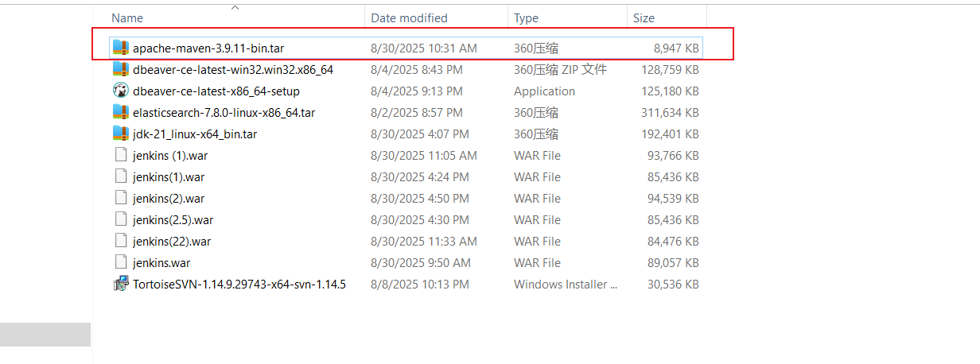The width and height of the screenshot is (980, 364).
Task: Select the jenkins(2).war file name
Action: [169, 198]
